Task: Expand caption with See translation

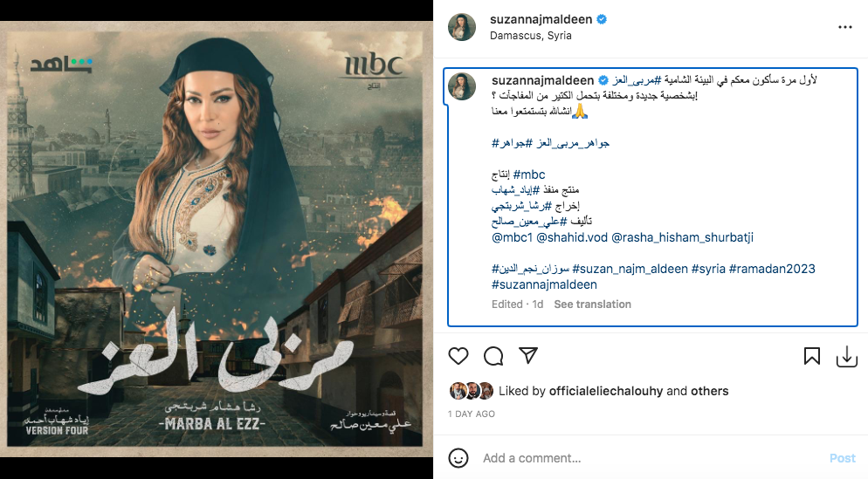Action: tap(592, 305)
